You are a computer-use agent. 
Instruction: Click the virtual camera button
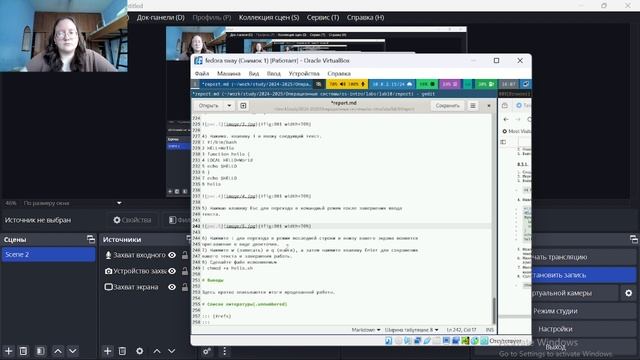click(x=575, y=293)
